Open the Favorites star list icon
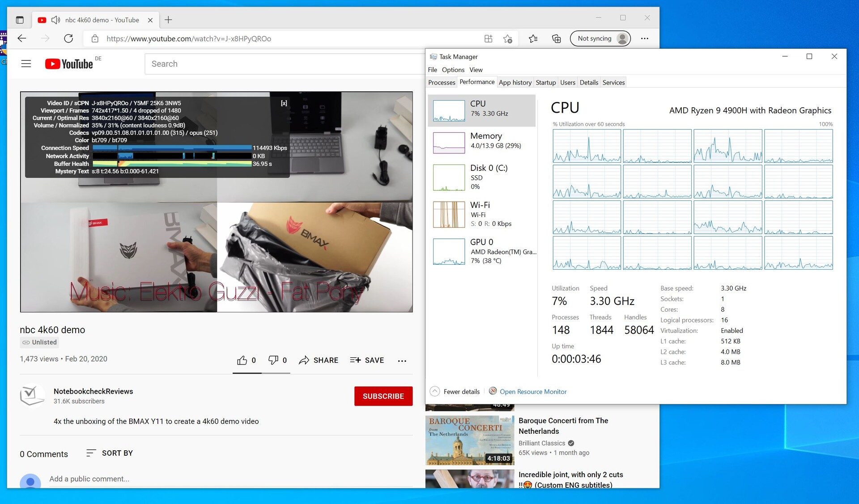The height and width of the screenshot is (504, 859). tap(533, 38)
